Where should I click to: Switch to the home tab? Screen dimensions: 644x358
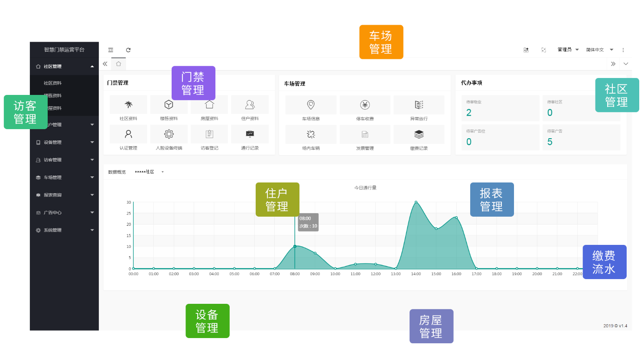pos(118,64)
